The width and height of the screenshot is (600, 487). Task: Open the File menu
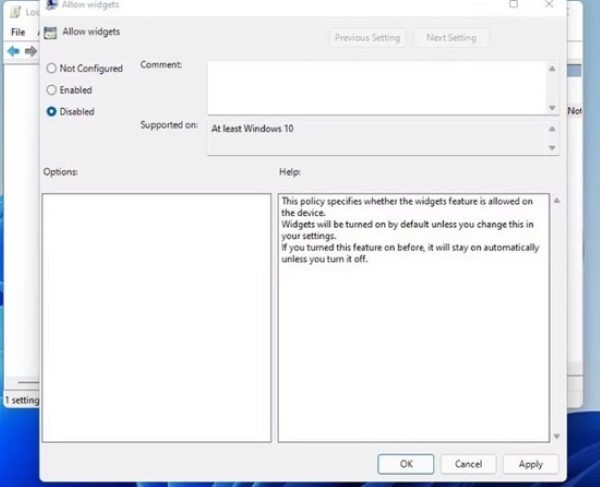tap(17, 33)
